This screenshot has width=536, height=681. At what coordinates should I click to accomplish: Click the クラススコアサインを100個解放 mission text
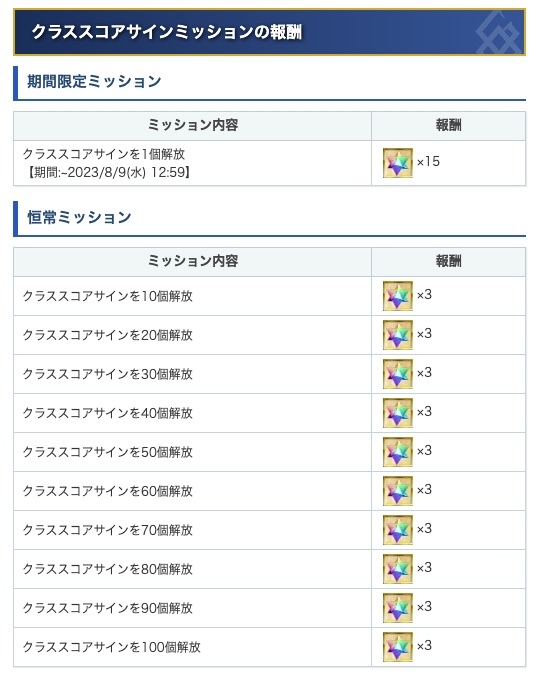click(112, 647)
